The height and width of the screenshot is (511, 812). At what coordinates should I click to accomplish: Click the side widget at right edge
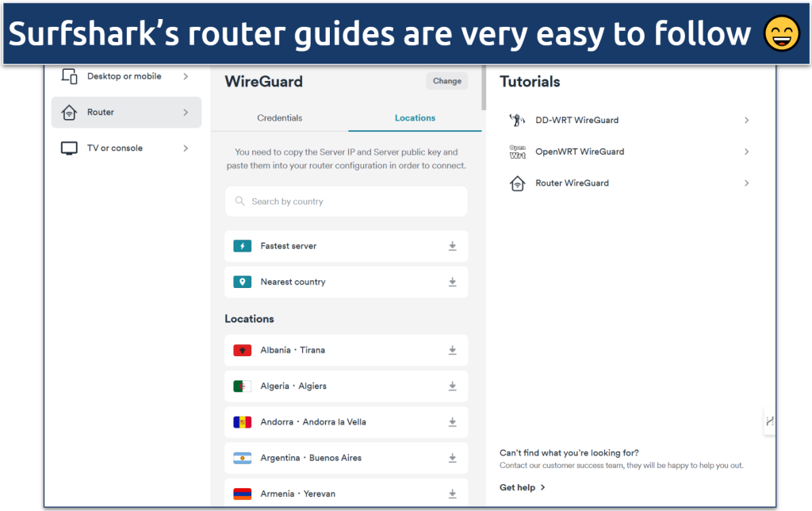click(769, 421)
